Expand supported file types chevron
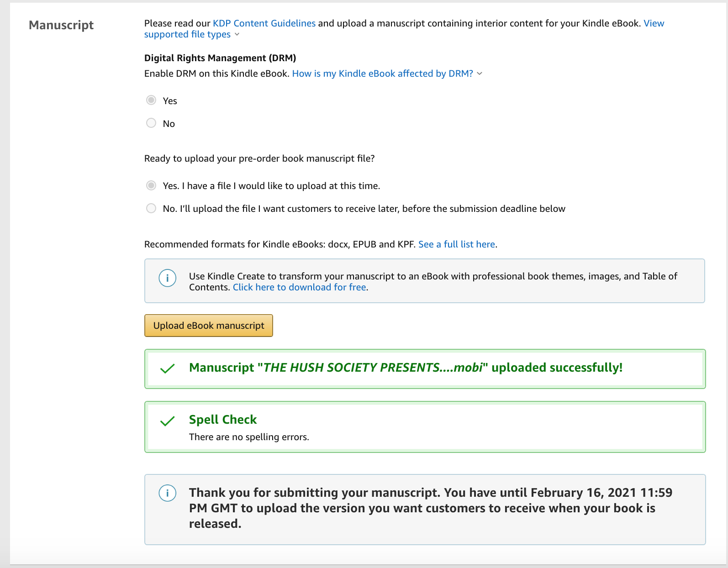 [x=237, y=35]
